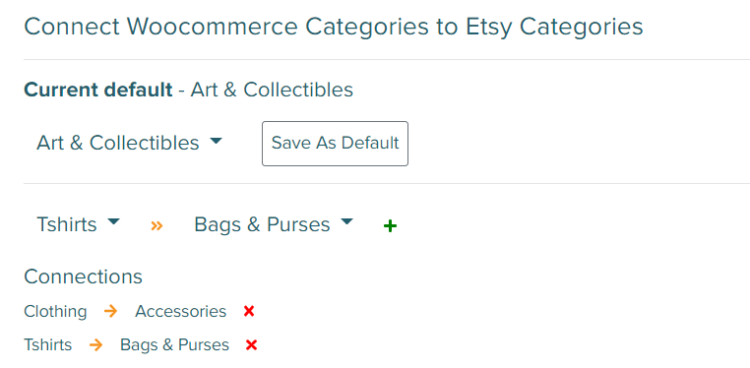Click the Connections section heading
This screenshot has height=368, width=750.
pyautogui.click(x=83, y=277)
